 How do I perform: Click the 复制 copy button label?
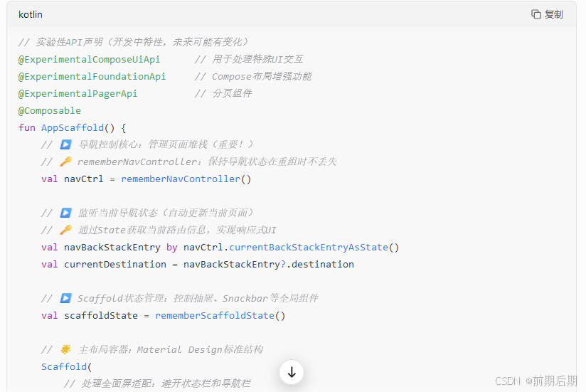pos(553,14)
